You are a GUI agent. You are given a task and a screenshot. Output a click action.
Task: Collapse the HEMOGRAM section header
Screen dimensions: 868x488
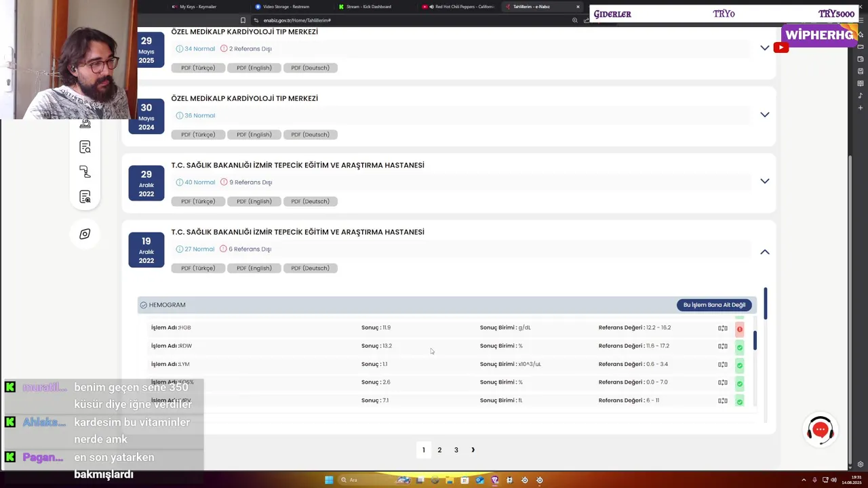(x=447, y=305)
